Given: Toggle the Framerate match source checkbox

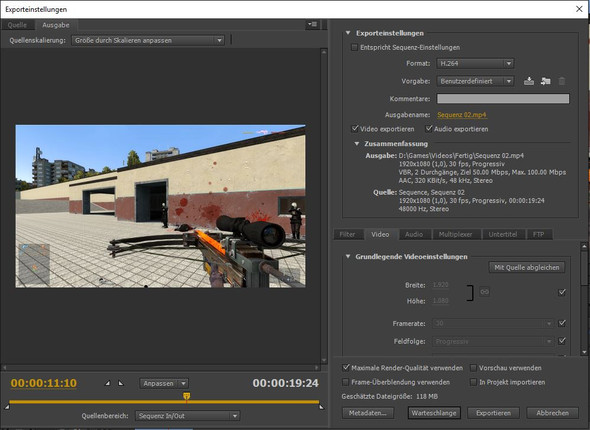Looking at the screenshot, I should (x=562, y=323).
